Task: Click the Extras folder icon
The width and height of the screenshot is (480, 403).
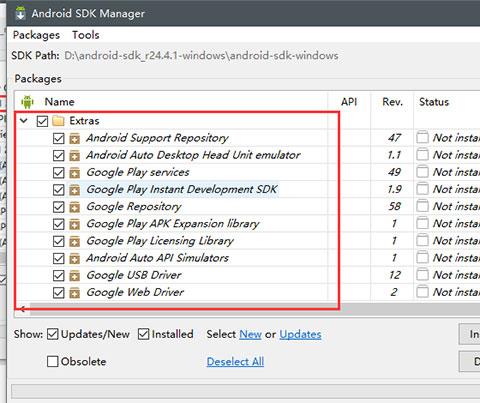Action: point(58,121)
